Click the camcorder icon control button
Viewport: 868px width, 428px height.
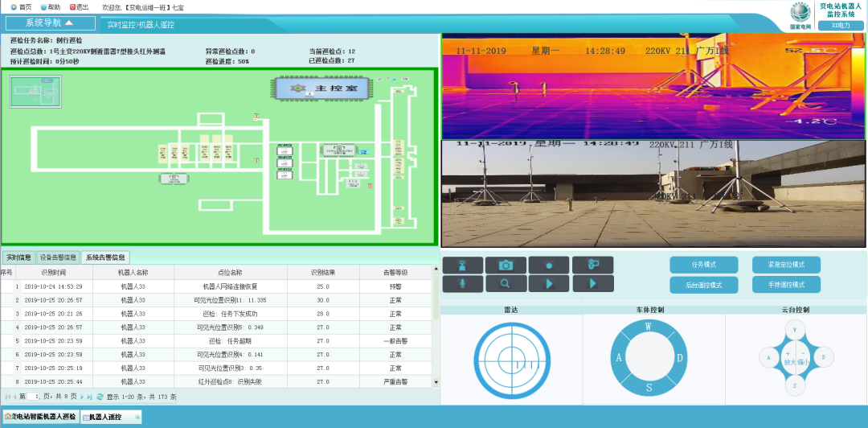(x=593, y=265)
